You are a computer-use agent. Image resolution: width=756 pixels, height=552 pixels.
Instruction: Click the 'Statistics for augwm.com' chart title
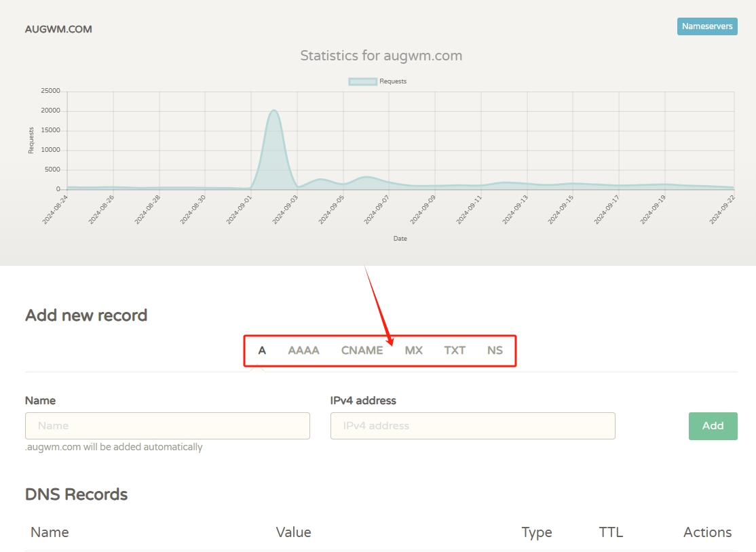pos(381,56)
